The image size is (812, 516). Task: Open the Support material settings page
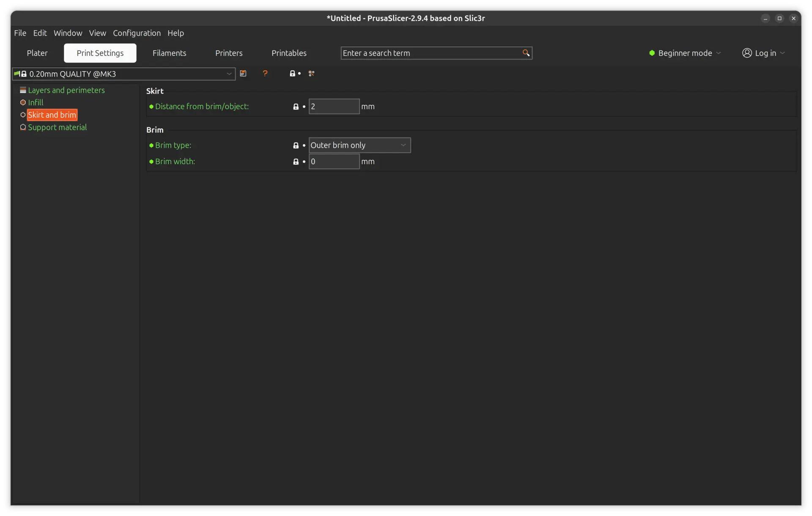(57, 127)
